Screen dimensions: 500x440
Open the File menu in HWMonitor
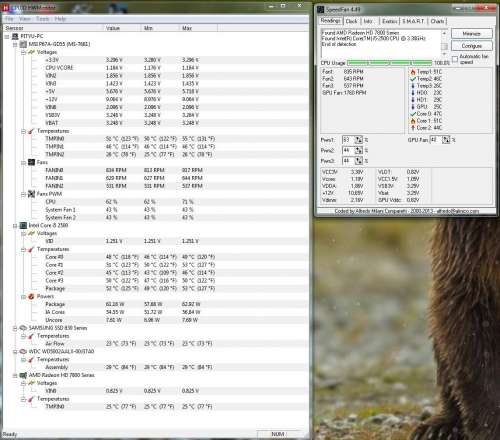(x=9, y=19)
